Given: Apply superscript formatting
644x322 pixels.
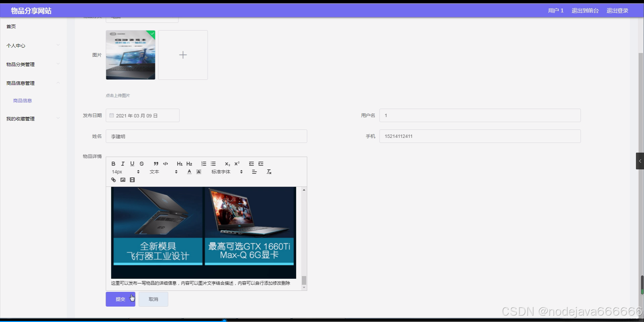Looking at the screenshot, I should pyautogui.click(x=237, y=164).
